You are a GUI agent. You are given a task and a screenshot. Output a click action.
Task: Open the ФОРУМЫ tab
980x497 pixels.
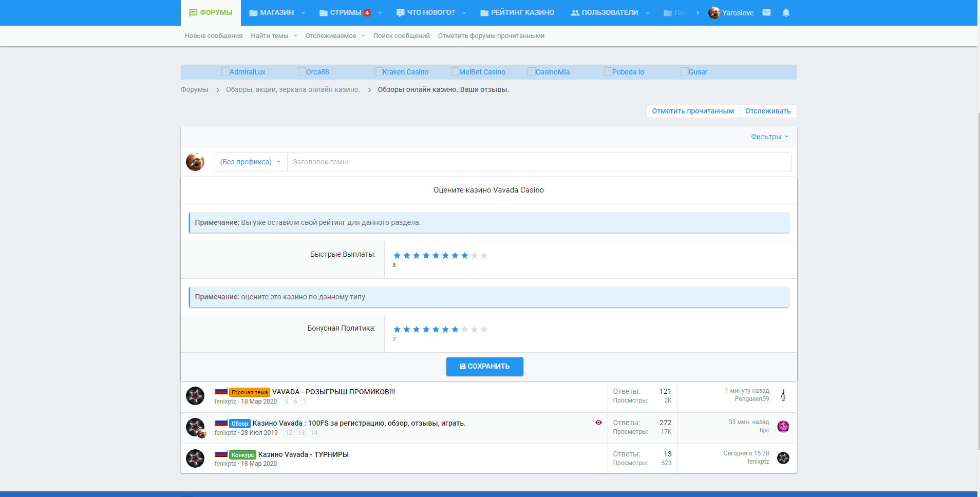[x=211, y=12]
